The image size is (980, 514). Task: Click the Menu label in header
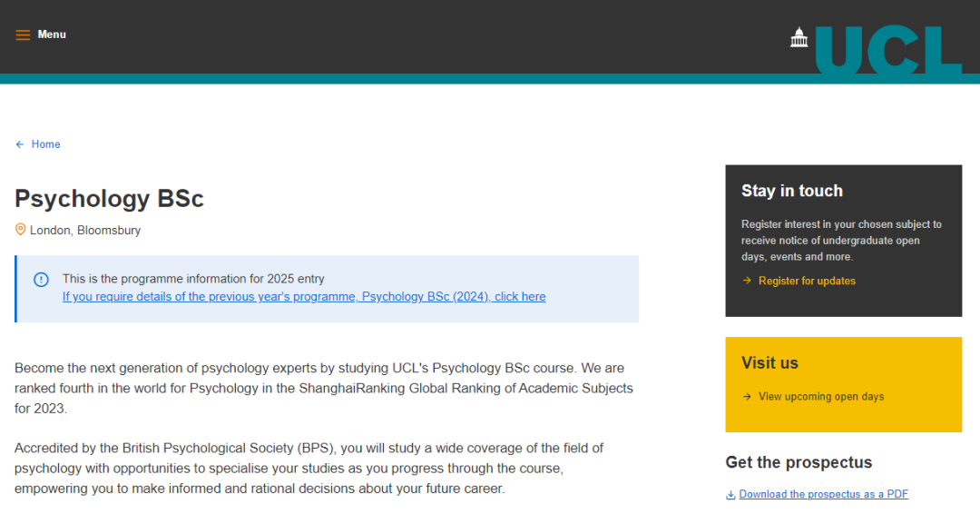pos(52,35)
